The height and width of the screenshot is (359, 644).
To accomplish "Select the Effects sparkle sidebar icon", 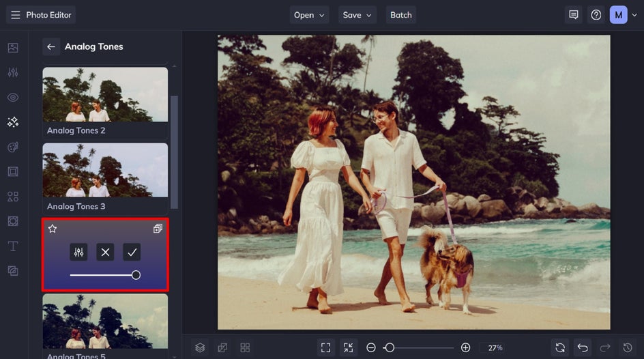I will 13,122.
